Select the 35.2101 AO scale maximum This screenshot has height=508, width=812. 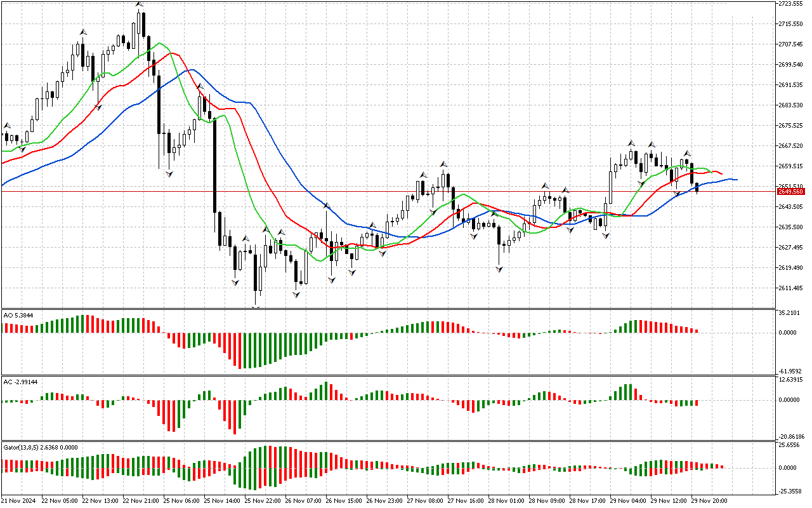pos(789,313)
